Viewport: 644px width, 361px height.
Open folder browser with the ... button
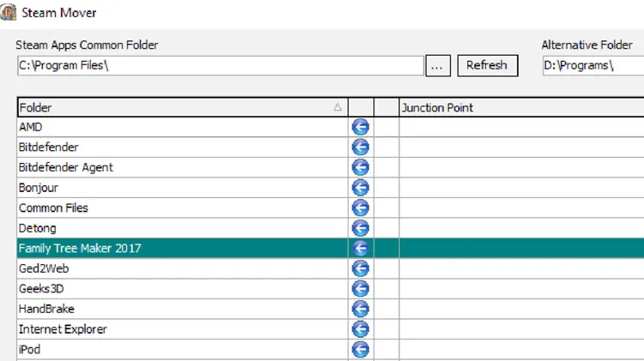(x=438, y=66)
